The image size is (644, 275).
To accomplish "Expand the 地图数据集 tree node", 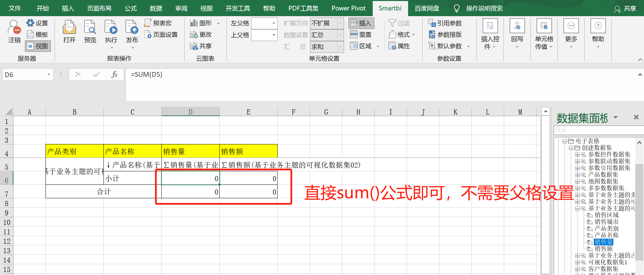I will pyautogui.click(x=577, y=181).
